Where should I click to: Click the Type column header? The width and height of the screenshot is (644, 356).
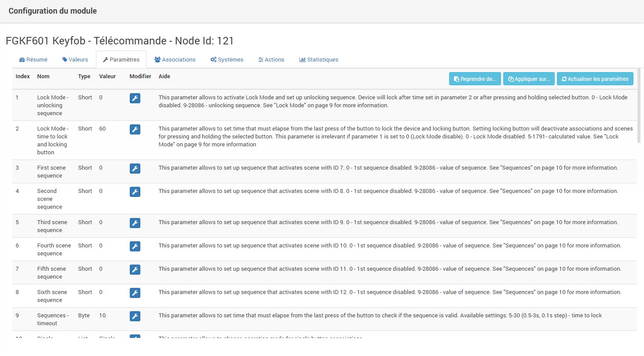(x=84, y=76)
